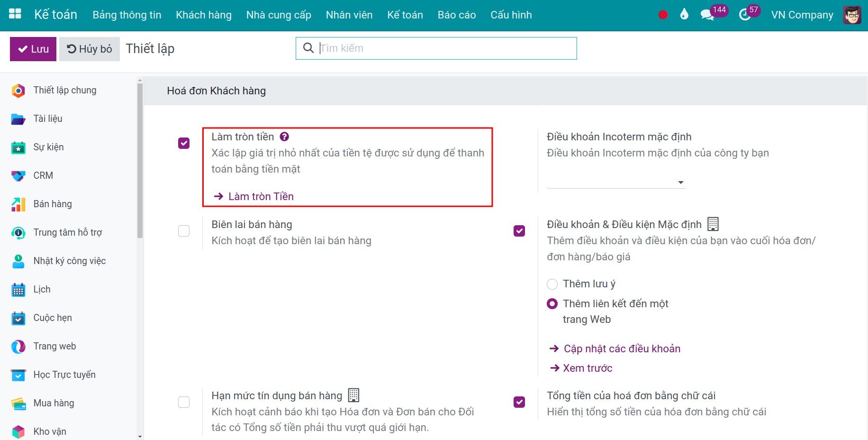This screenshot has height=440, width=868.
Task: Enable Hạn mức tín dụng bán hàng checkbox
Action: click(184, 402)
